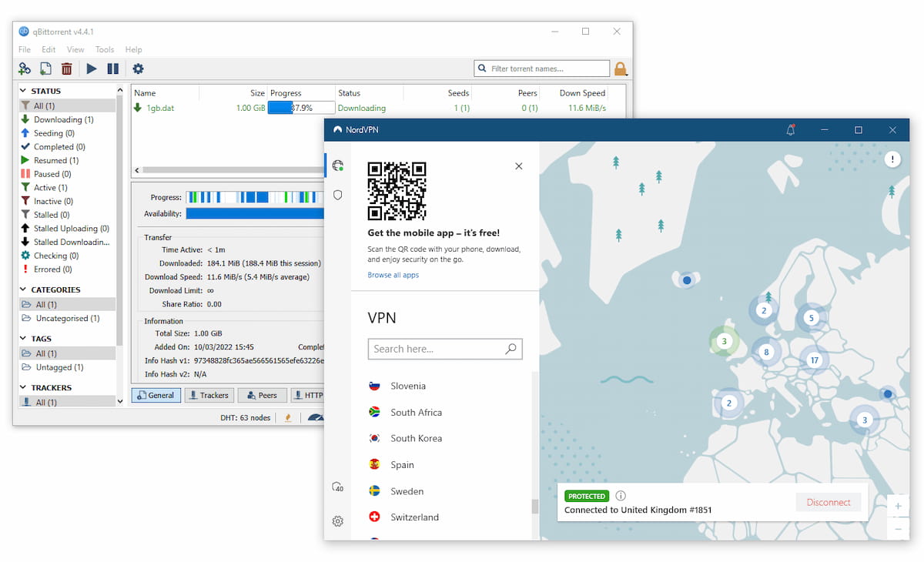This screenshot has width=924, height=562.
Task: Click the Disconnect button in NordVPN
Action: tap(829, 502)
